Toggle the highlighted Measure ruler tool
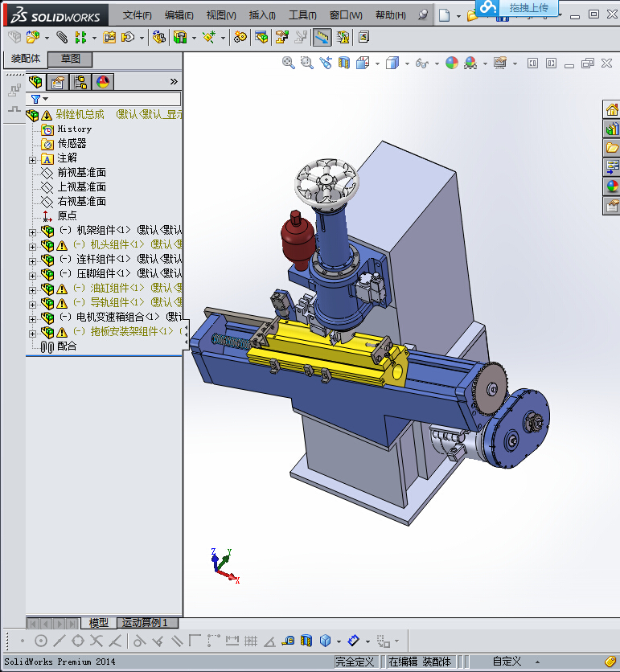This screenshot has width=620, height=672. pyautogui.click(x=322, y=37)
